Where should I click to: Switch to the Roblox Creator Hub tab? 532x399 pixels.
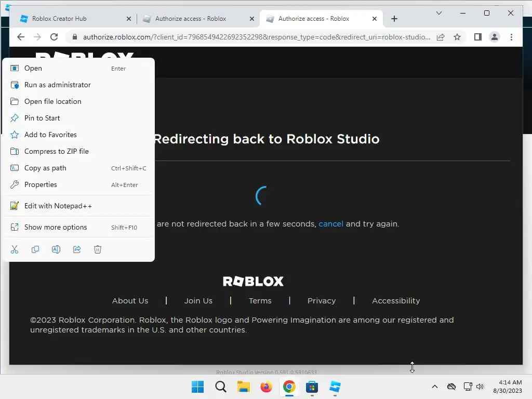(x=73, y=19)
